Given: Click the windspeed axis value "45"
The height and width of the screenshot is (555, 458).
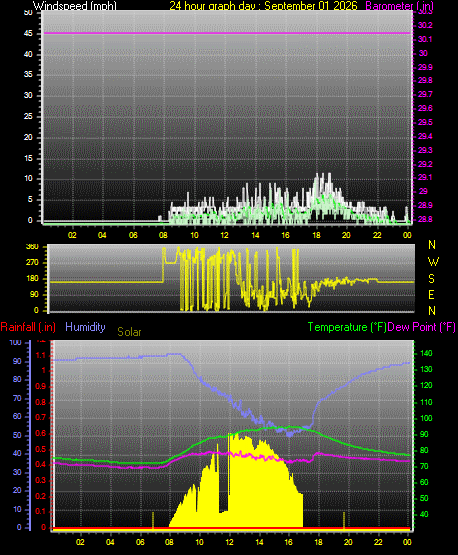Looking at the screenshot, I should coord(28,34).
